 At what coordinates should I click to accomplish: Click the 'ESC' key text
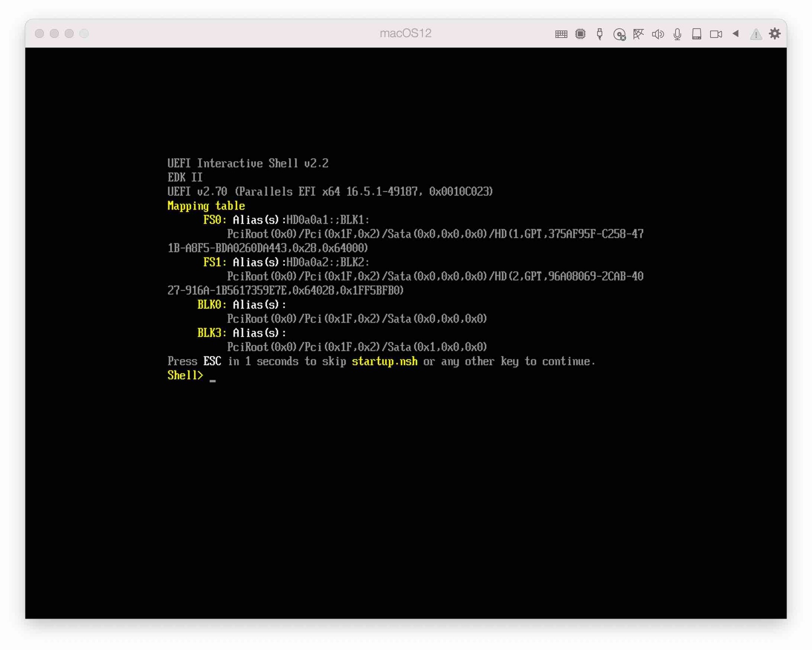click(x=212, y=361)
